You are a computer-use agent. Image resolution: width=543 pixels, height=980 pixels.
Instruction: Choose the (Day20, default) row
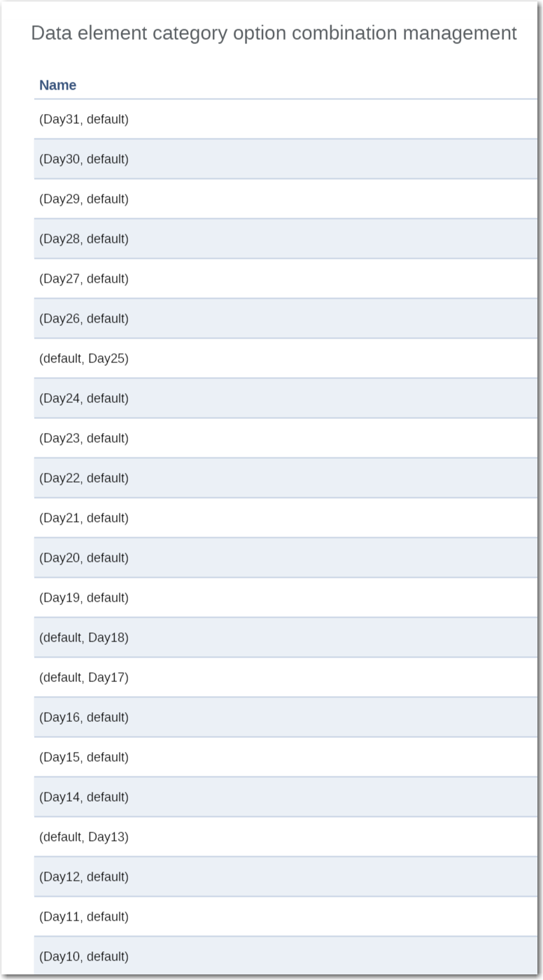(84, 558)
